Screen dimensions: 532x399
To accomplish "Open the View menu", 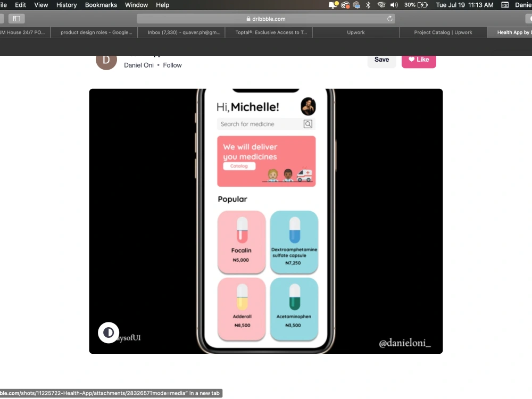I will pyautogui.click(x=41, y=5).
